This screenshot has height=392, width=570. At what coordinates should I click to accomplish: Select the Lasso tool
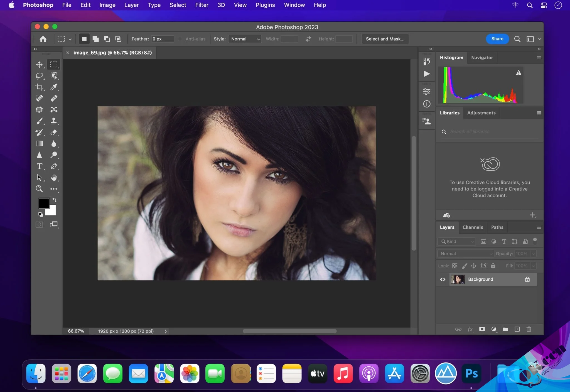pos(39,76)
